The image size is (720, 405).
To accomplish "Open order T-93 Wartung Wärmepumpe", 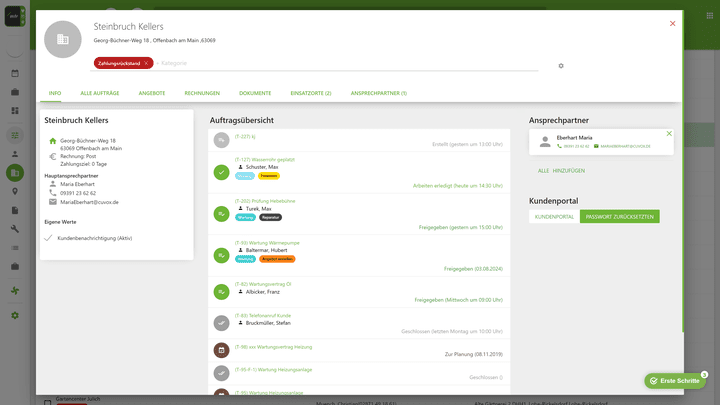I will [267, 242].
